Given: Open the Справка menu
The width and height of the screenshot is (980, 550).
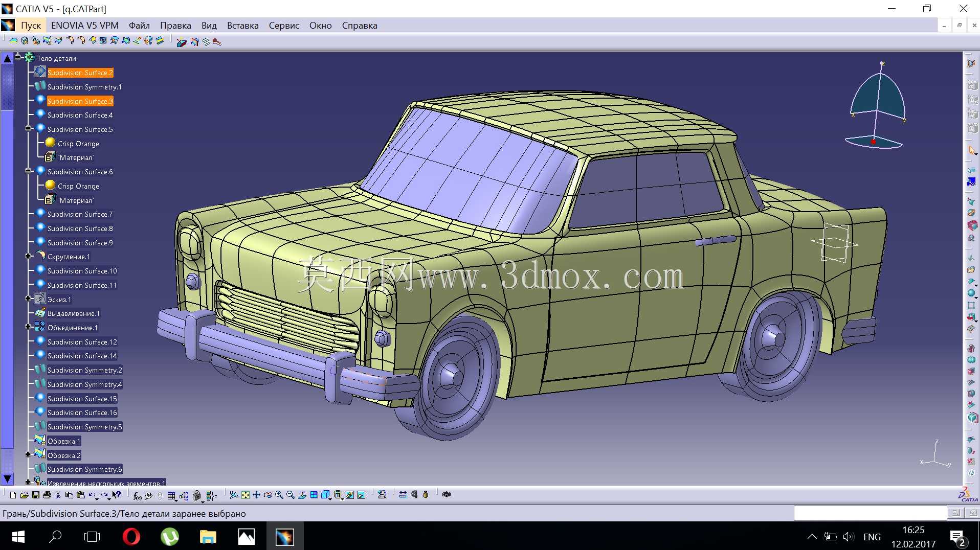Looking at the screenshot, I should pyautogui.click(x=360, y=26).
